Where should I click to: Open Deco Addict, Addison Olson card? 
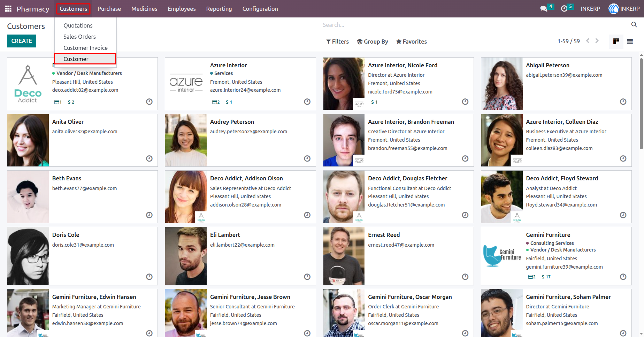click(x=240, y=197)
